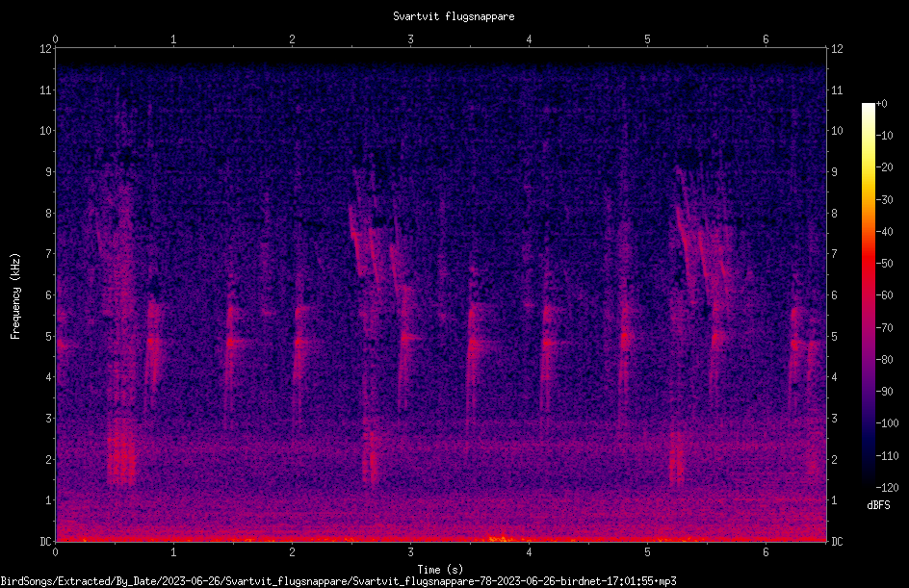Click the "-50" value on the color scale
The height and width of the screenshot is (588, 909).
(885, 264)
